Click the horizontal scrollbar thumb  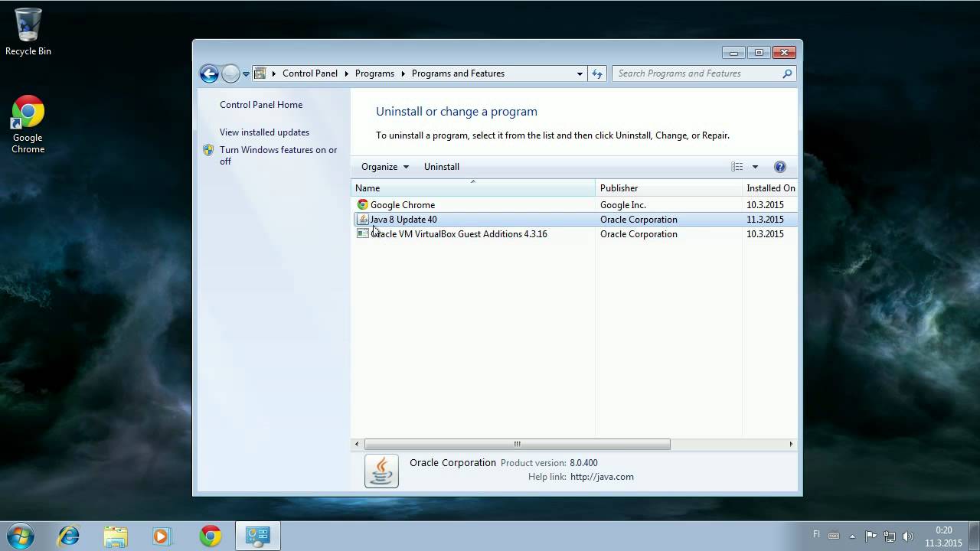tap(517, 444)
